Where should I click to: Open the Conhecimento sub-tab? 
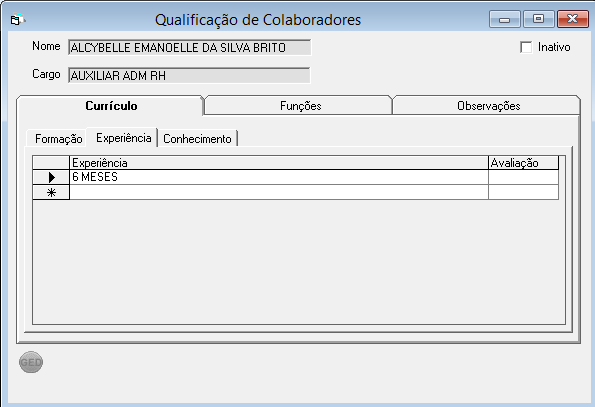coord(197,138)
